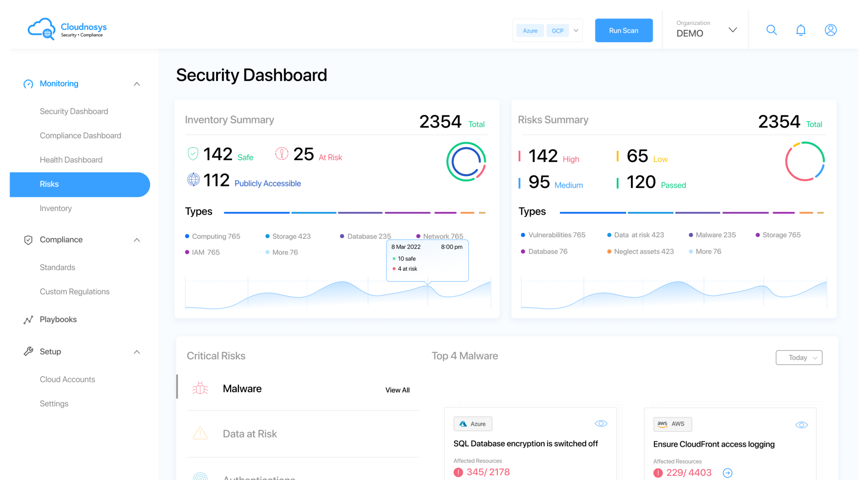Select Inventory in the sidebar

(x=56, y=208)
